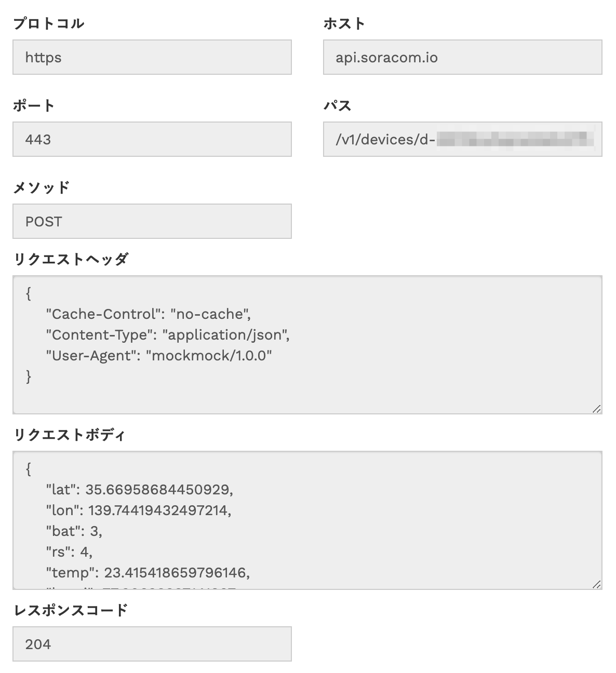Viewport: 616px width, 673px height.
Task: Grab the request header textarea resize handle
Action: (x=597, y=409)
